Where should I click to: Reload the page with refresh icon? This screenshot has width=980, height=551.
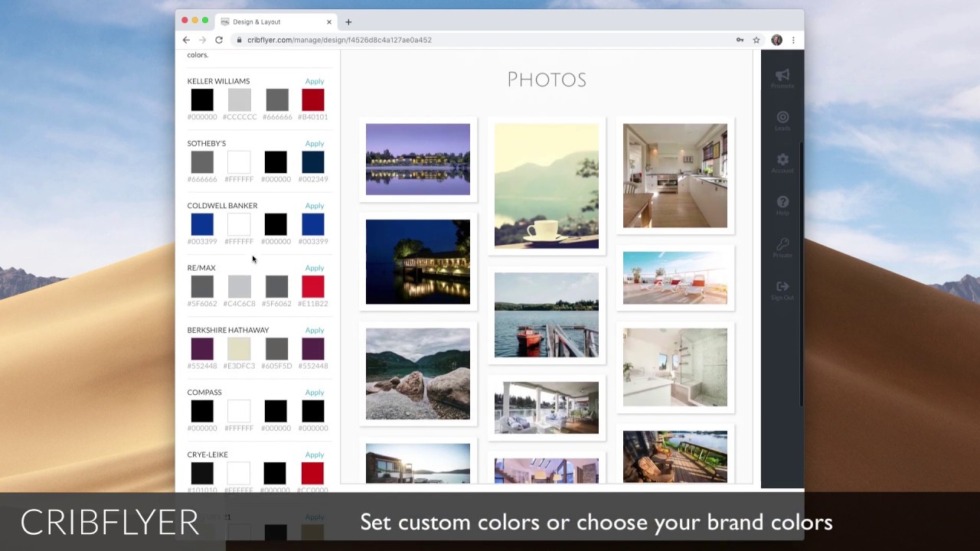[219, 40]
